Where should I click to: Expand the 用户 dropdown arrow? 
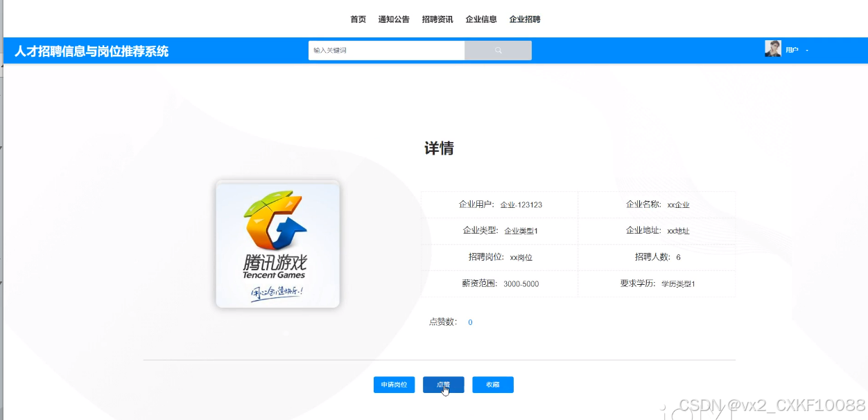click(x=807, y=51)
